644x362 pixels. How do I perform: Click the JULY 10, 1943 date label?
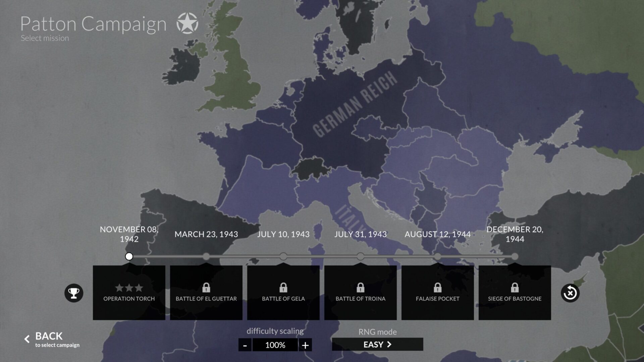pos(283,234)
